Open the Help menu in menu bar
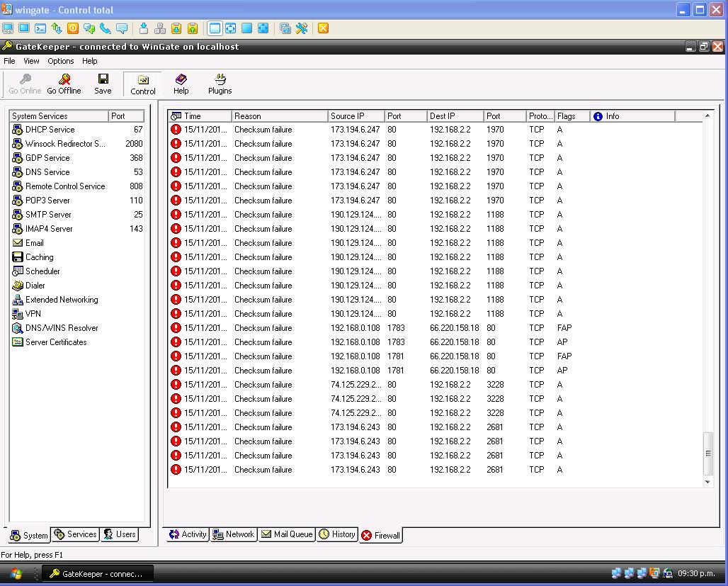728x586 pixels. click(90, 61)
